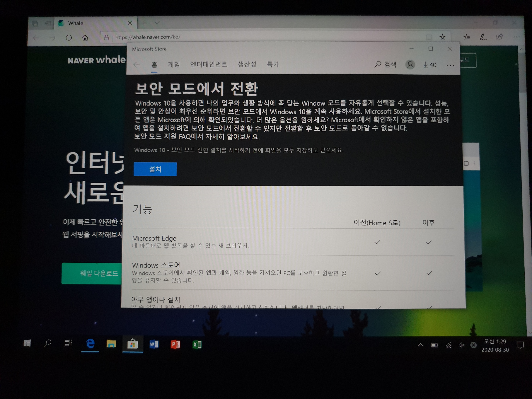Screen dimensions: 532x399
Task: Show hidden system tray icons
Action: 420,345
